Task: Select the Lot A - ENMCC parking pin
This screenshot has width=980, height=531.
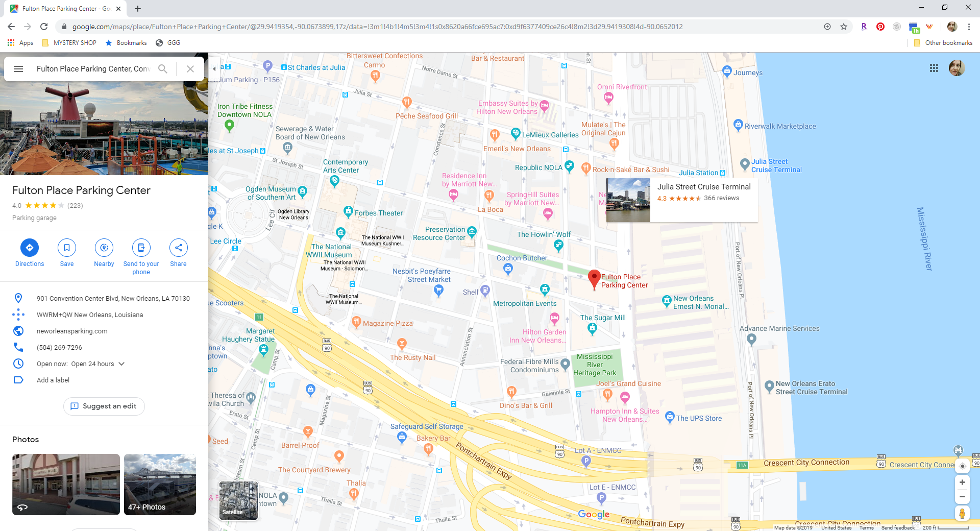Action: (586, 461)
